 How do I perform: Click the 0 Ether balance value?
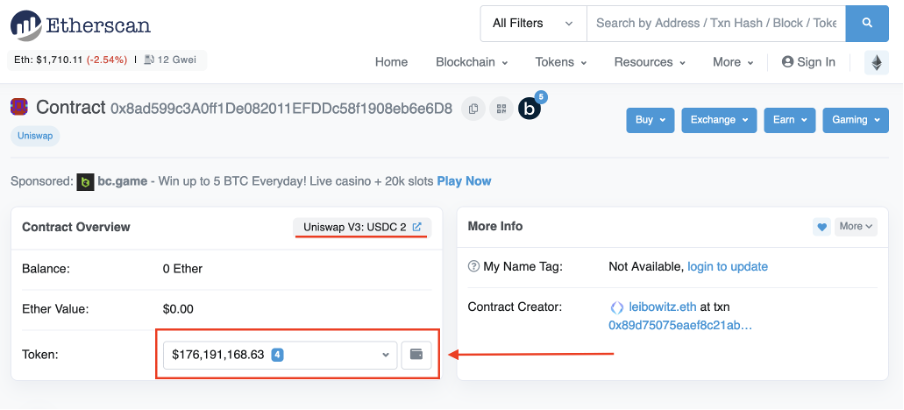pyautogui.click(x=183, y=269)
